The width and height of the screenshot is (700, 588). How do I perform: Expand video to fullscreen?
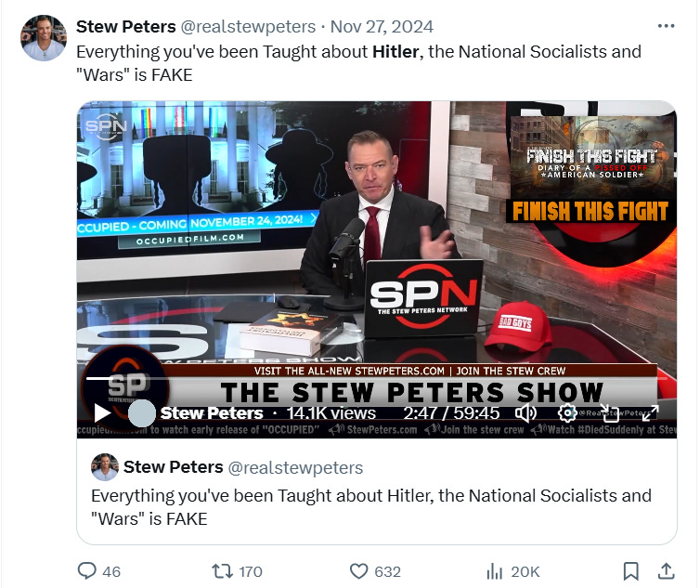[x=650, y=412]
